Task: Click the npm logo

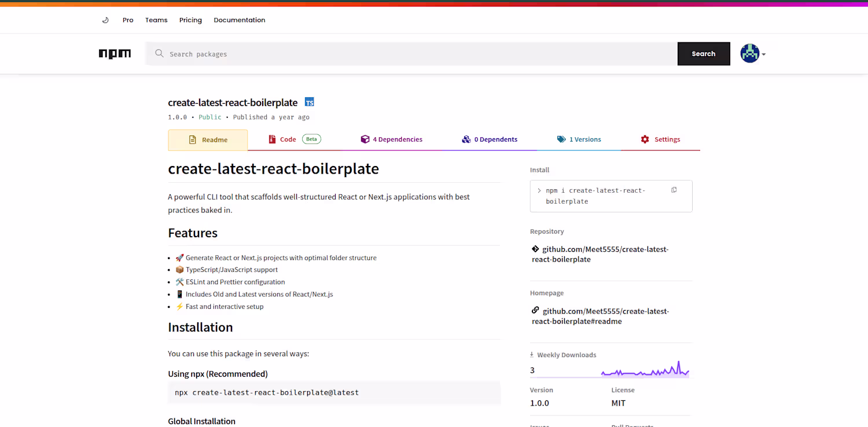Action: tap(115, 54)
